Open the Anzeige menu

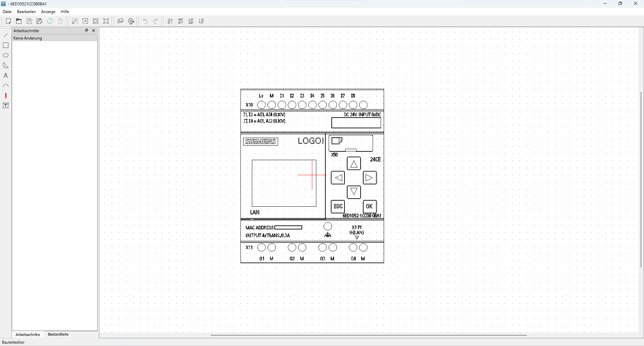tap(48, 12)
